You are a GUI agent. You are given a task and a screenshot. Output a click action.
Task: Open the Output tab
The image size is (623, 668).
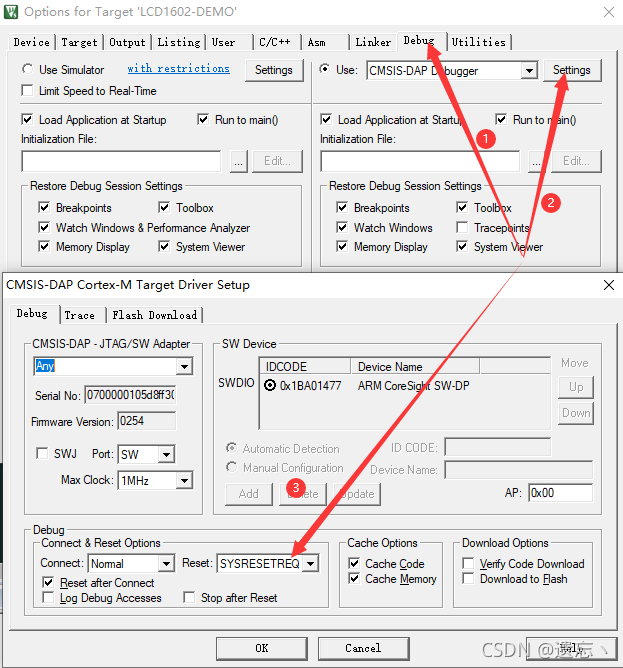127,42
